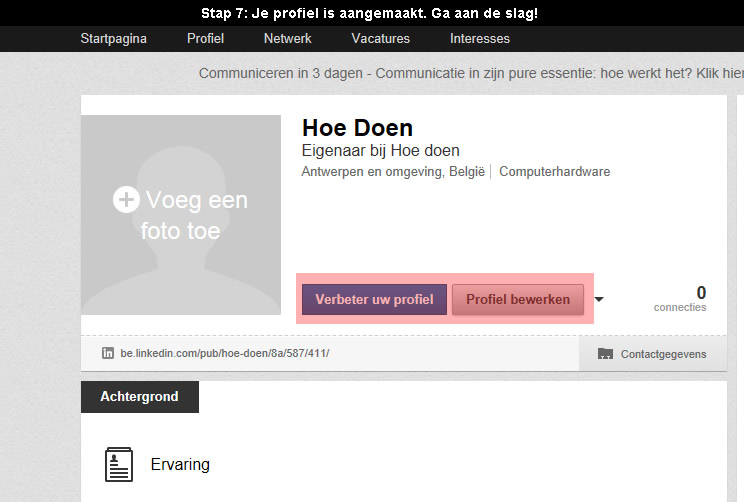Open the be.linkedin.com/pub/hoe-doen profile URL

(224, 353)
